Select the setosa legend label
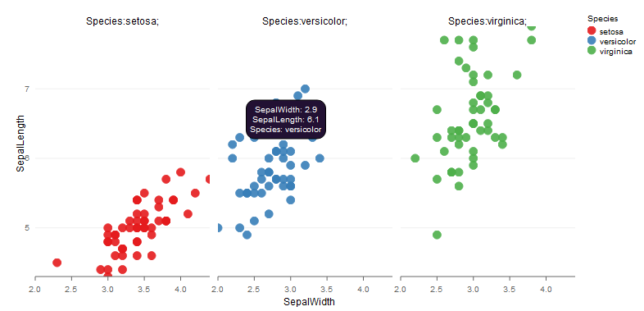This screenshot has width=644, height=311. click(610, 31)
